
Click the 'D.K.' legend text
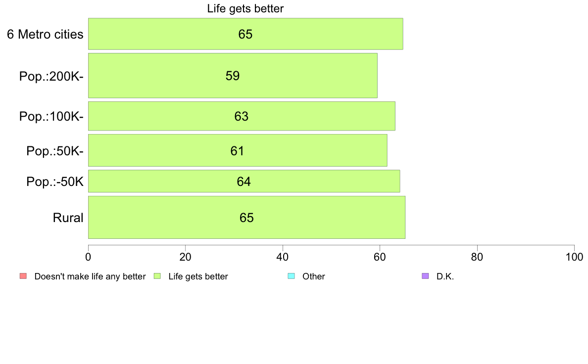point(445,276)
